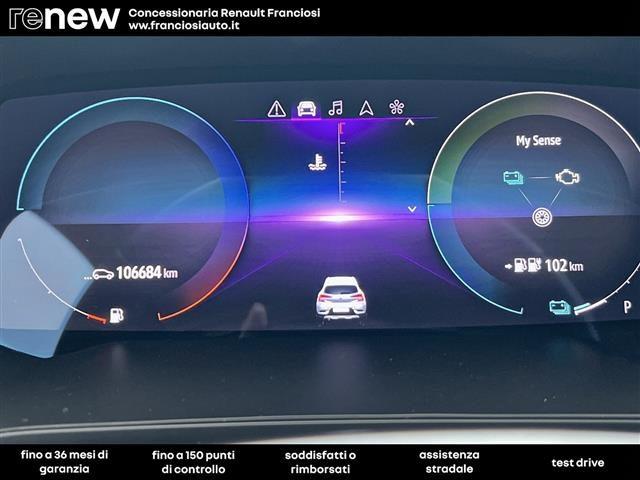Image resolution: width=640 pixels, height=480 pixels.
Task: Select the vehicle tab icon
Action: (x=307, y=109)
